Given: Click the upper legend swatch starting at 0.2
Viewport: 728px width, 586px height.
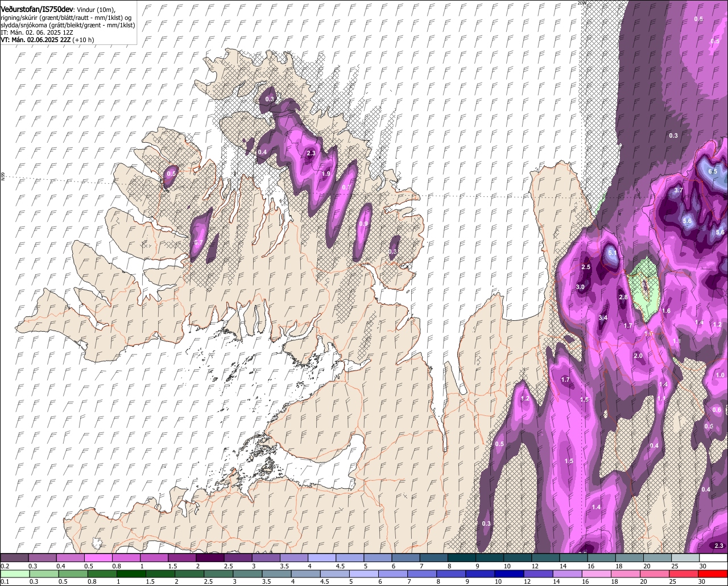Looking at the screenshot, I should (x=15, y=558).
